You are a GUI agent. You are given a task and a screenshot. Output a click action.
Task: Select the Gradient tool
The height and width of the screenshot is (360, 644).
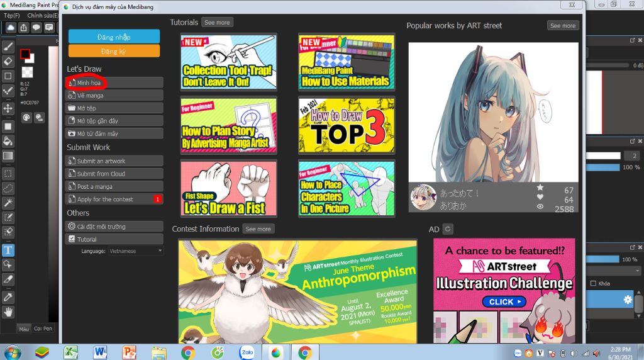8,155
